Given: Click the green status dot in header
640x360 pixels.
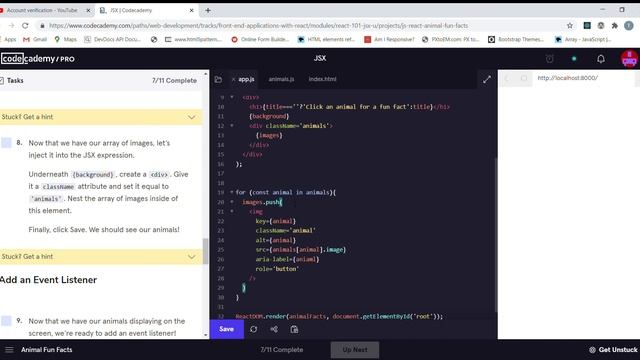Looking at the screenshot, I should [574, 59].
